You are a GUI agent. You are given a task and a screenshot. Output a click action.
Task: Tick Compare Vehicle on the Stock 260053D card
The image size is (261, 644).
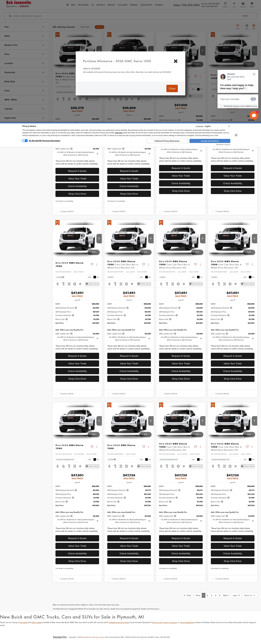pyautogui.click(x=160, y=578)
